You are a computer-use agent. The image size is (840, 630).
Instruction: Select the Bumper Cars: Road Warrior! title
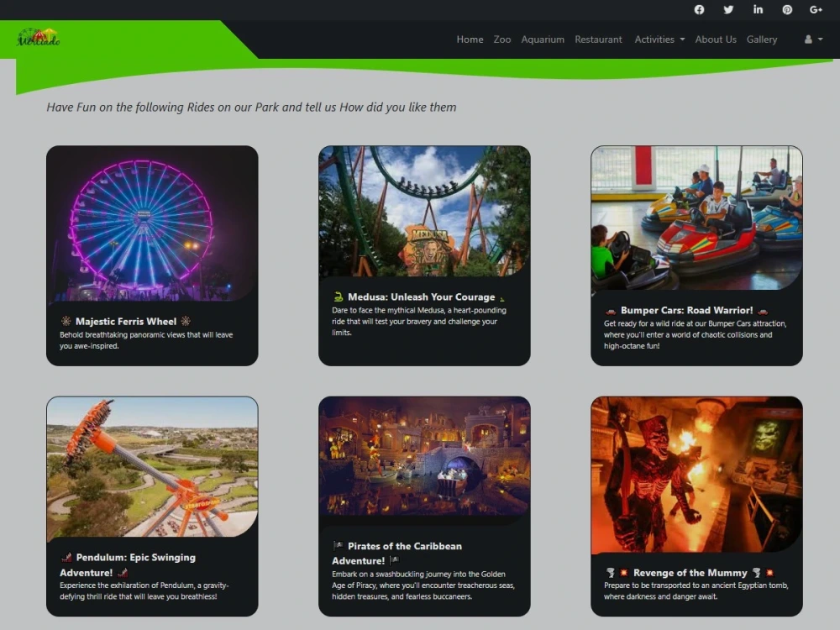pos(687,310)
